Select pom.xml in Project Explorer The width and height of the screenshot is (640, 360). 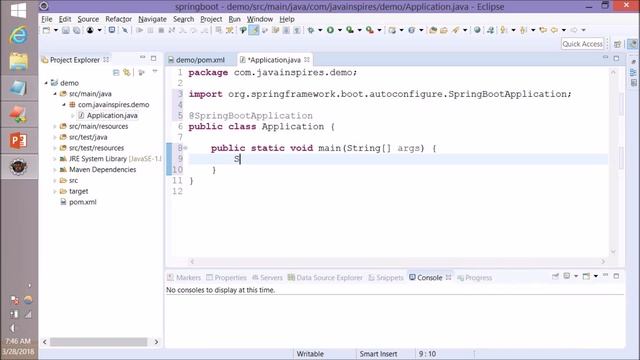click(82, 202)
